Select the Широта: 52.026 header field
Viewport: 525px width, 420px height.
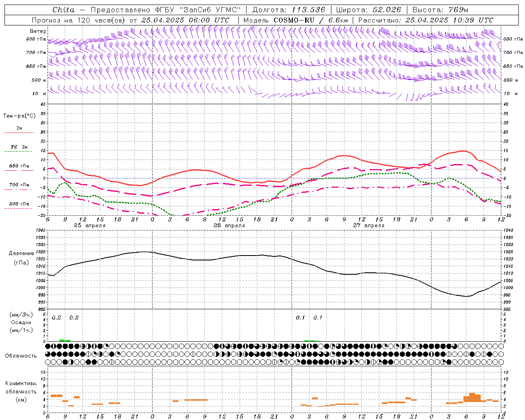click(x=368, y=10)
